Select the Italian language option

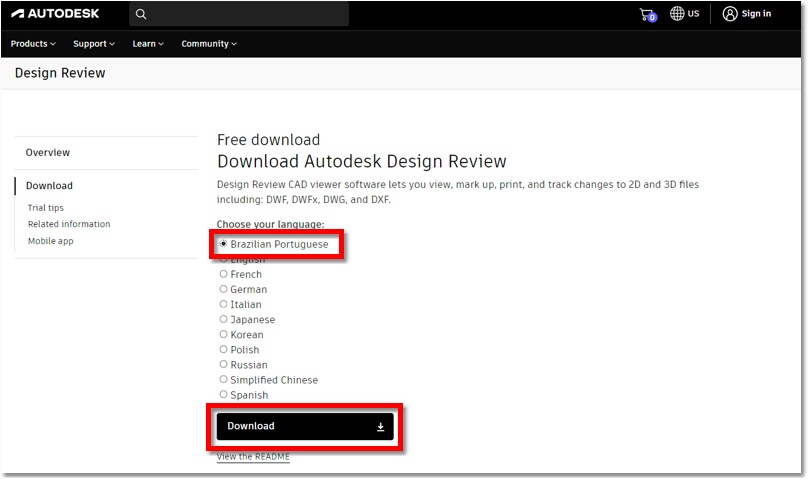[x=241, y=304]
